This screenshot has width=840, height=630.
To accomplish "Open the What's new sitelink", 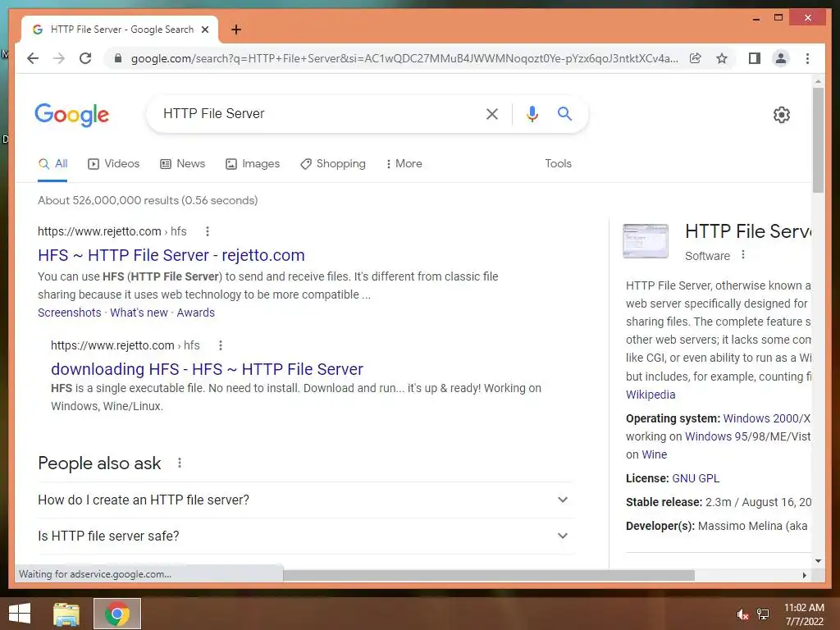I will click(x=139, y=313).
